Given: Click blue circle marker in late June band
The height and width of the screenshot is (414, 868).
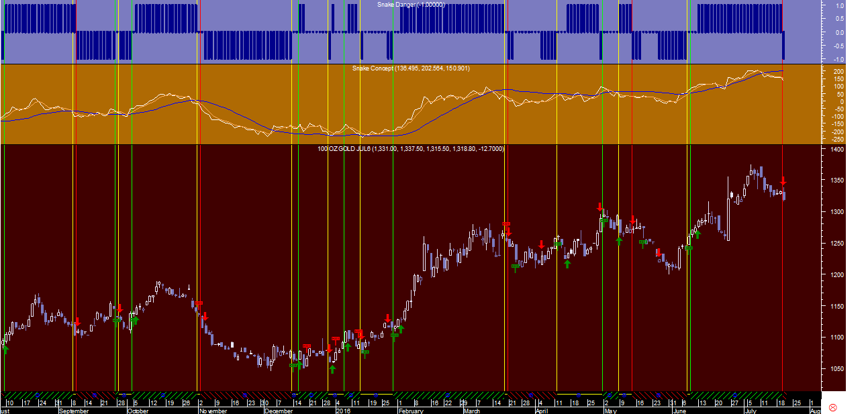Looking at the screenshot, I should pyautogui.click(x=734, y=394).
